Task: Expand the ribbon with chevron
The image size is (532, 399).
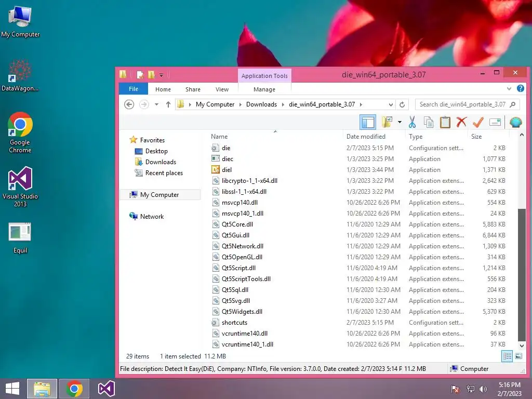Action: (x=509, y=88)
